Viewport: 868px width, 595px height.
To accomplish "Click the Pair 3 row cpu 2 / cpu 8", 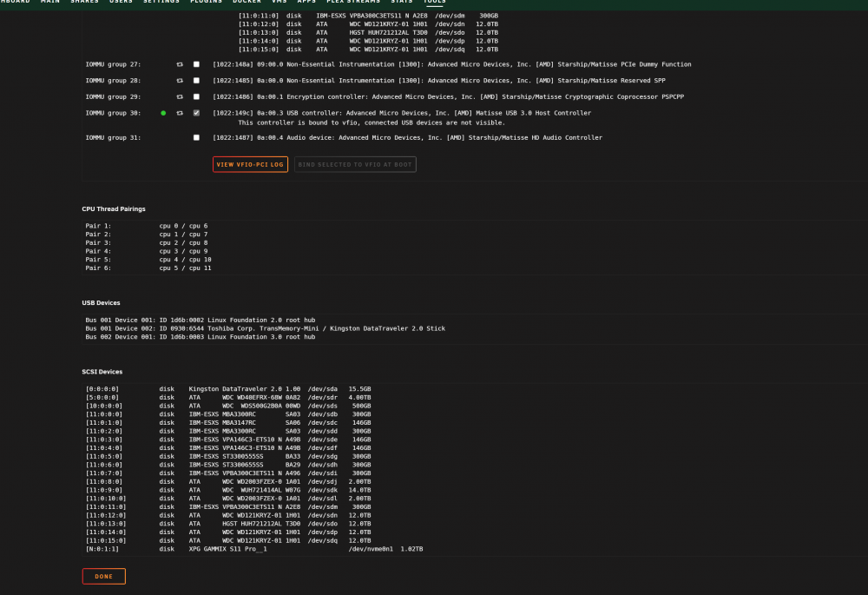I will (x=147, y=242).
